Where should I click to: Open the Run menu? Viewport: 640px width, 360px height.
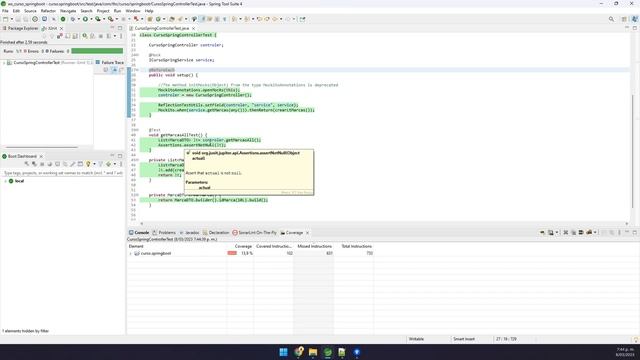(x=117, y=11)
